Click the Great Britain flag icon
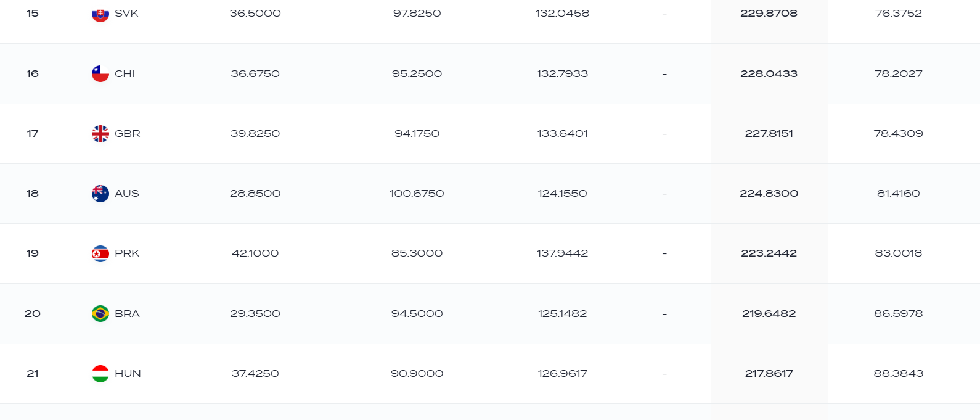Image resolution: width=980 pixels, height=420 pixels. (x=100, y=133)
